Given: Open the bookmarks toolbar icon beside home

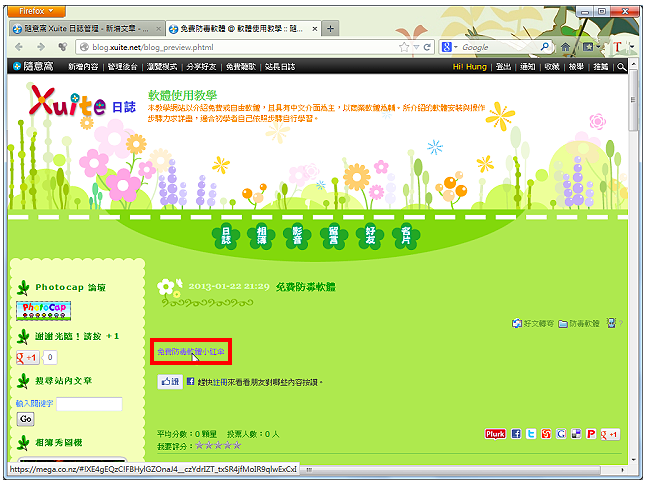Looking at the screenshot, I should point(588,47).
